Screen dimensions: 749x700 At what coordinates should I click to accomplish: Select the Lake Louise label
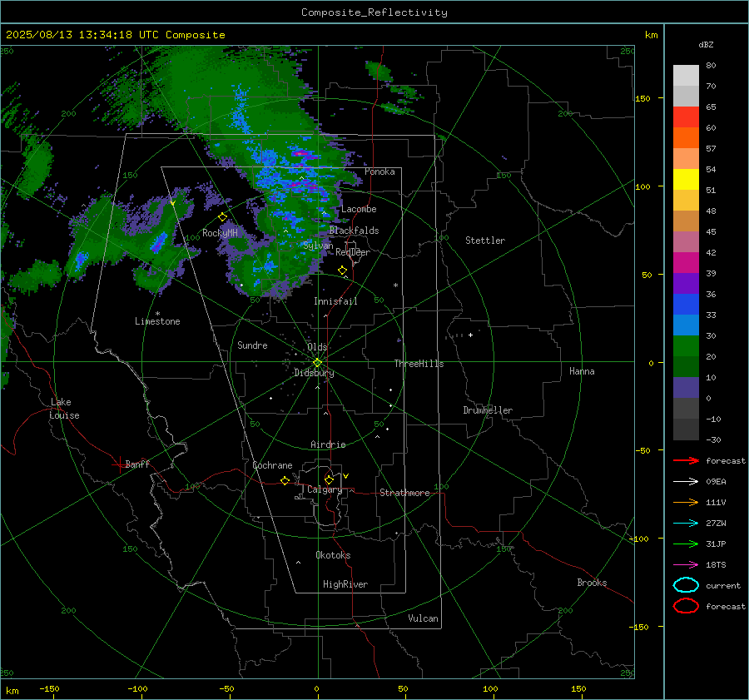(x=64, y=409)
